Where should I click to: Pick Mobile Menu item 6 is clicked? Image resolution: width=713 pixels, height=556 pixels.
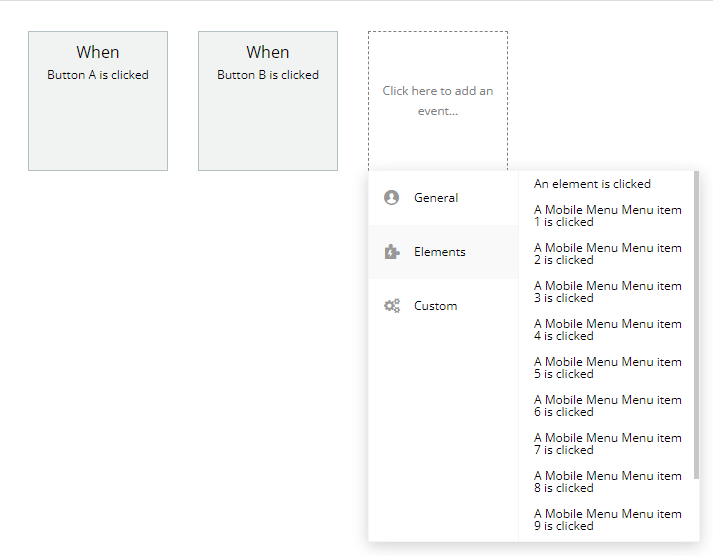pos(607,406)
